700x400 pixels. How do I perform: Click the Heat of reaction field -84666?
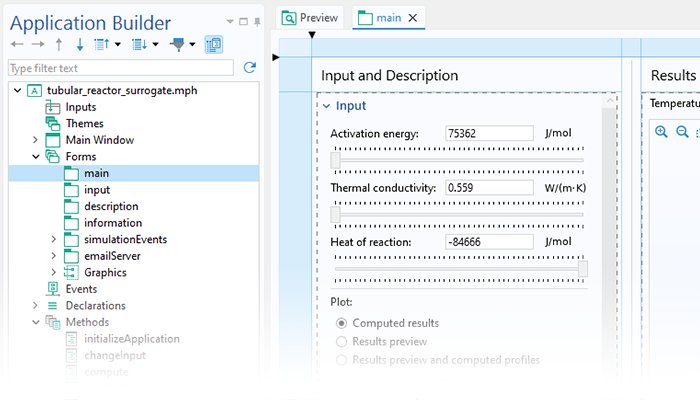(489, 242)
